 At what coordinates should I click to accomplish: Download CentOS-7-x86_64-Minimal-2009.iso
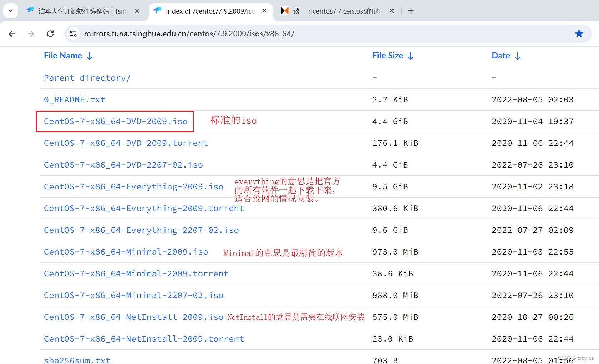pyautogui.click(x=126, y=252)
